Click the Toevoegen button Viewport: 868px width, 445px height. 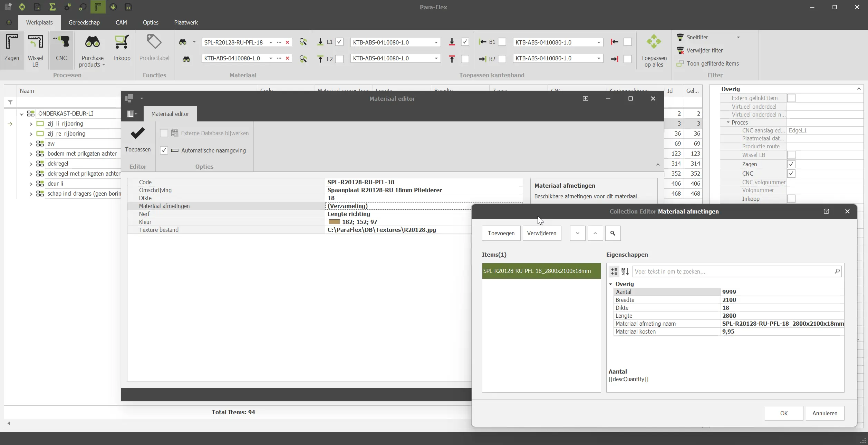(x=501, y=233)
